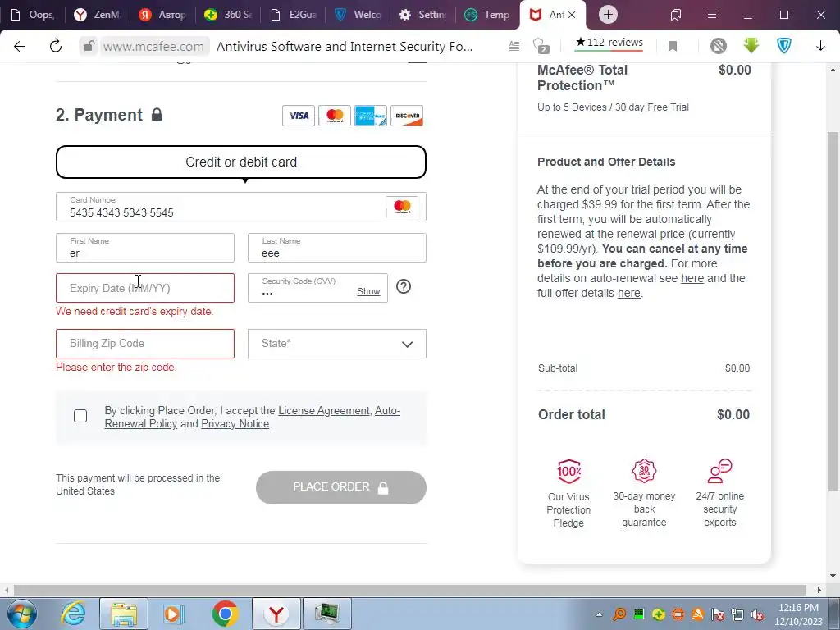Switch to the E2Guardian tab
Image resolution: width=840 pixels, height=630 pixels.
[x=294, y=15]
